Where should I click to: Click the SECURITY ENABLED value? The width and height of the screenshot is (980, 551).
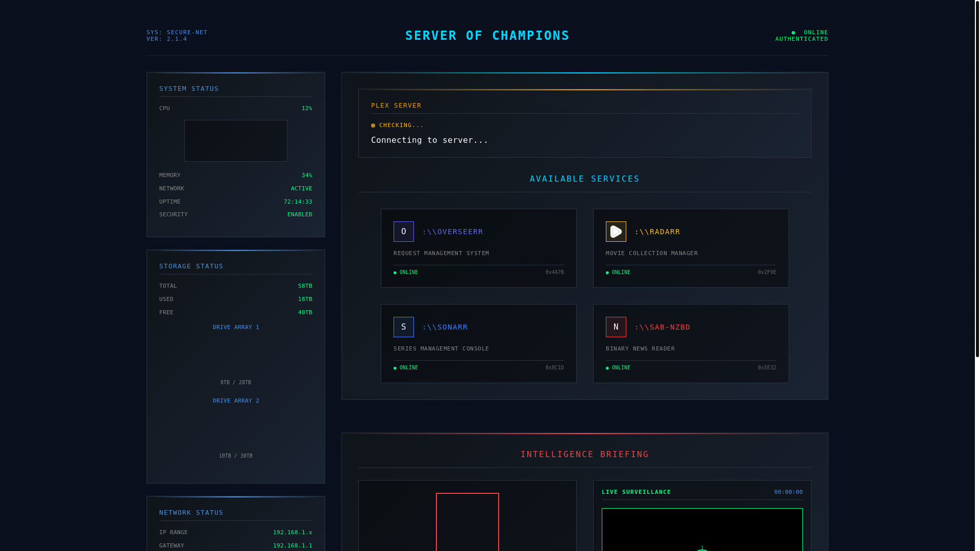tap(300, 215)
